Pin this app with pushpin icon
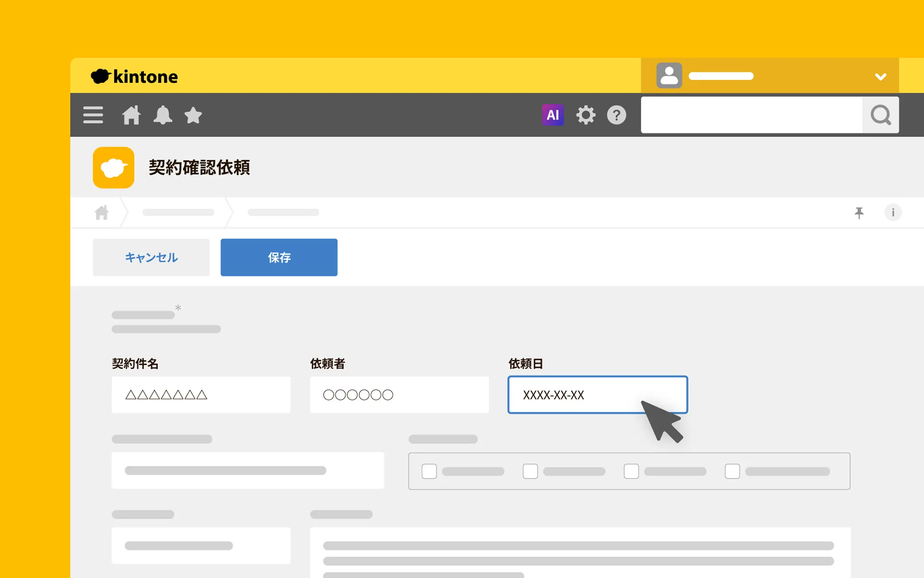This screenshot has width=924, height=578. coord(859,213)
